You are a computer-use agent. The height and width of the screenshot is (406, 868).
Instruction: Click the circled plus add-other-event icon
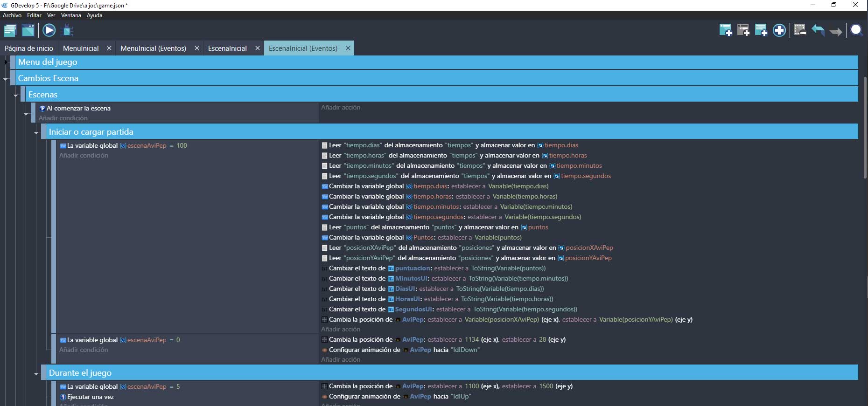point(779,31)
